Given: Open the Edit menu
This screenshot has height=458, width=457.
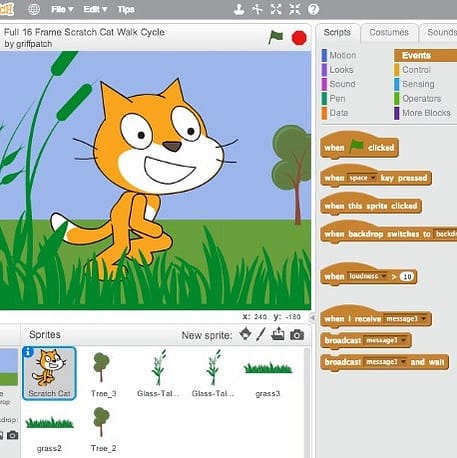Looking at the screenshot, I should [95, 9].
